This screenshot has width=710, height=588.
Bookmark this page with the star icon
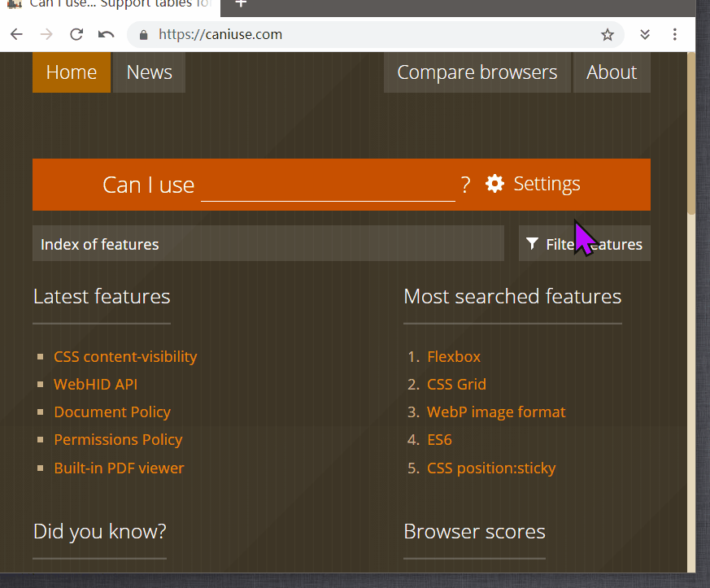point(608,34)
